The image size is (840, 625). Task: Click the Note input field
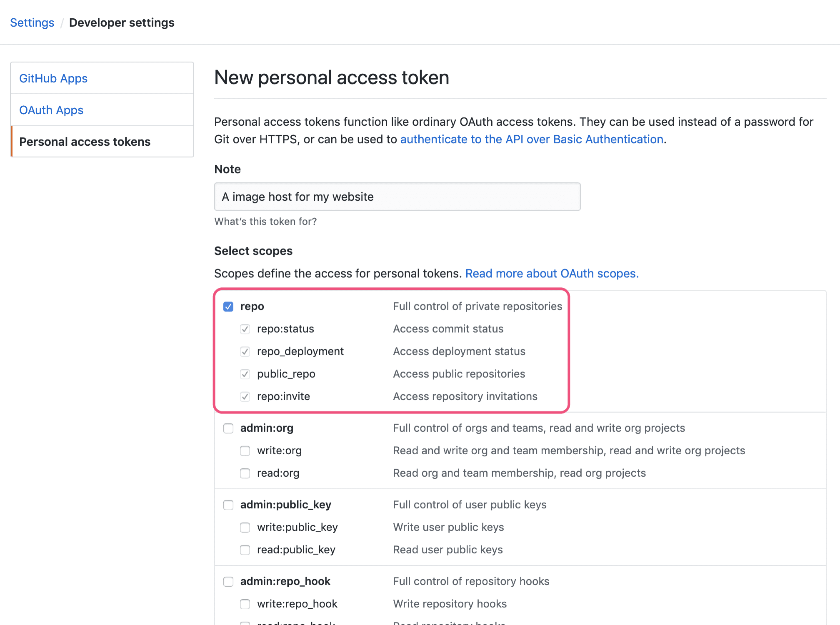pos(397,196)
